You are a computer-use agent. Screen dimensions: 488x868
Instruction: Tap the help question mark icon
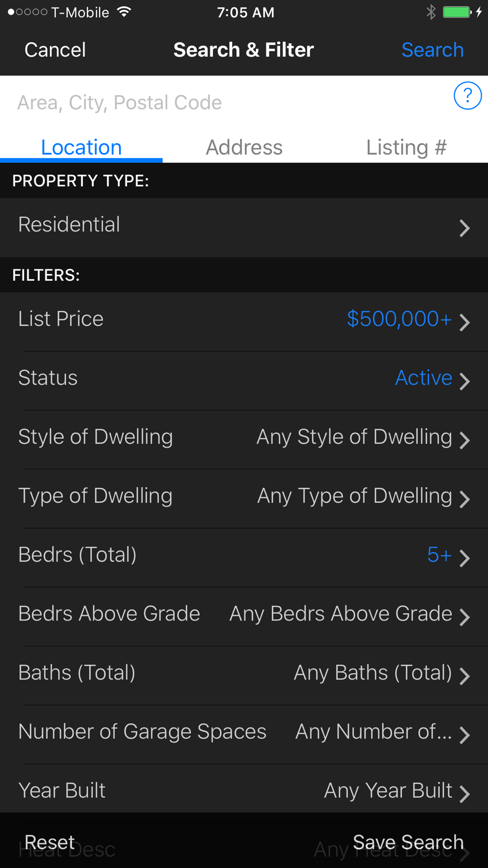467,96
